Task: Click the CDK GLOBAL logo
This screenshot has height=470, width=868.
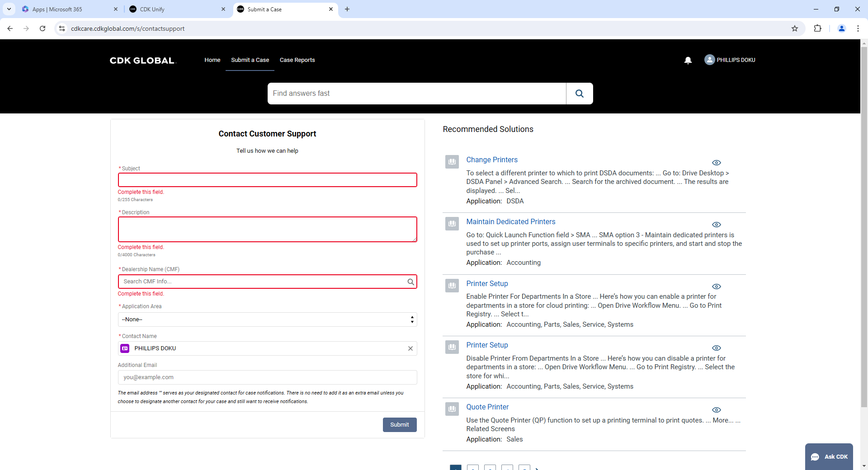Action: [142, 60]
